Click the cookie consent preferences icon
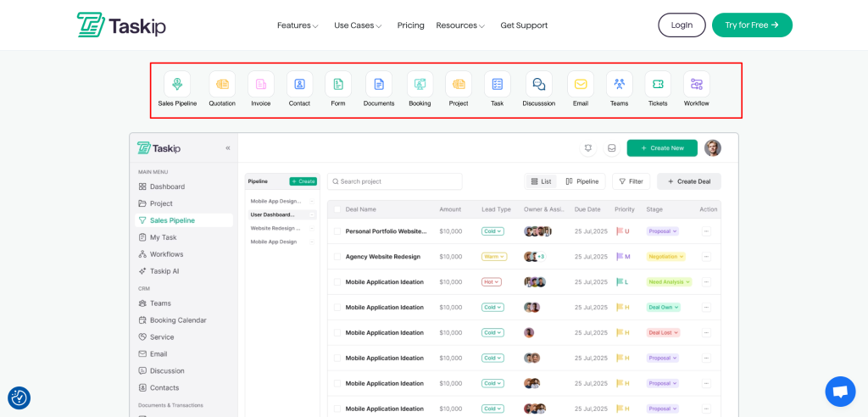The height and width of the screenshot is (417, 868). (19, 398)
